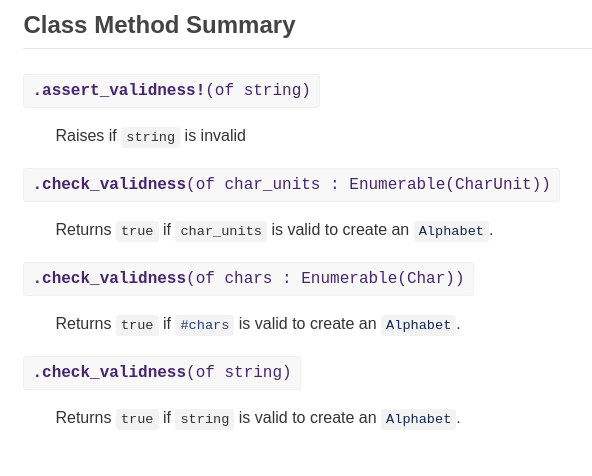Viewport: 592px width, 476px height.
Task: Click 'string' code in last Returns description
Action: tap(205, 419)
